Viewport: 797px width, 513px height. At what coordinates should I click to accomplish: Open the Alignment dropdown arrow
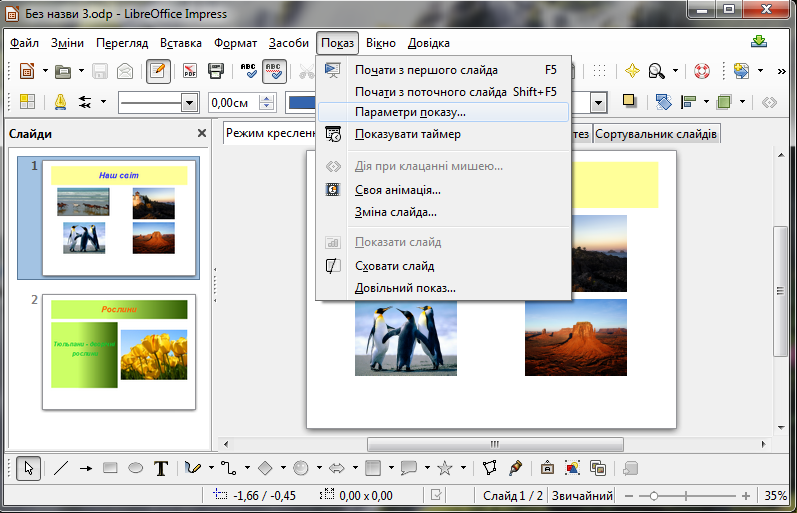pos(706,102)
